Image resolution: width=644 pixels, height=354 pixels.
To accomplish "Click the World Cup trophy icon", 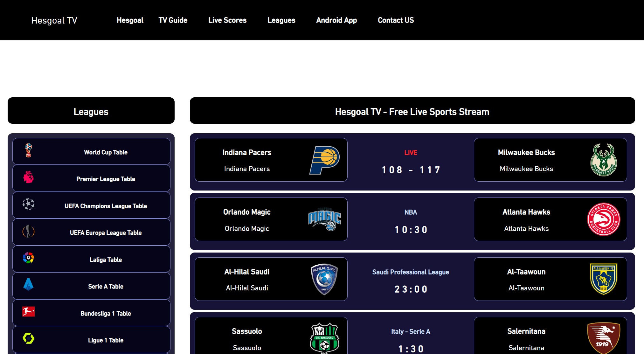I will tap(28, 150).
